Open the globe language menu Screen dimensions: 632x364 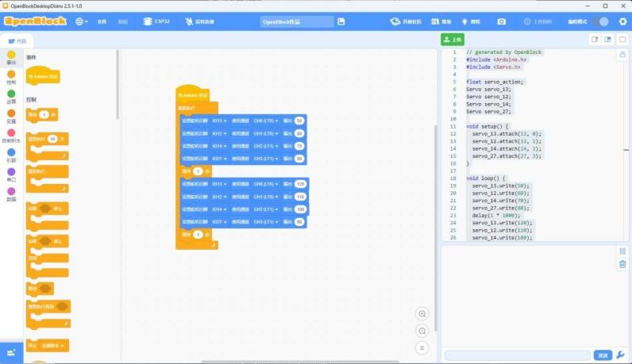tap(81, 21)
